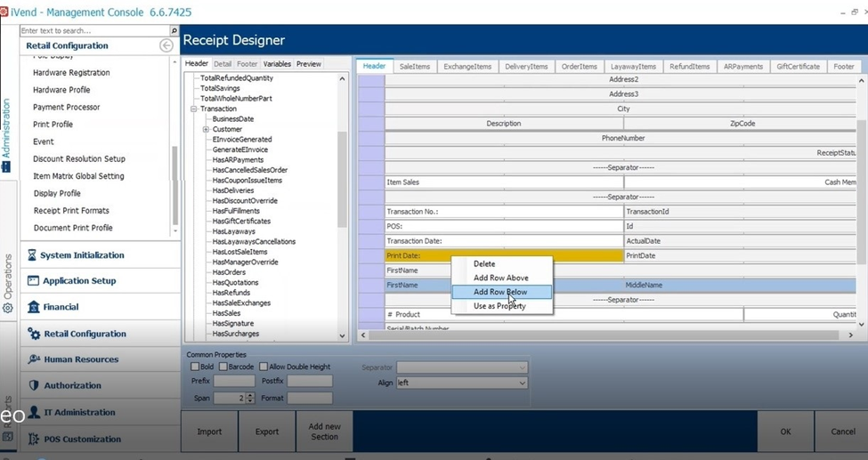
Task: Collapse the Transaction tree node
Action: [194, 109]
